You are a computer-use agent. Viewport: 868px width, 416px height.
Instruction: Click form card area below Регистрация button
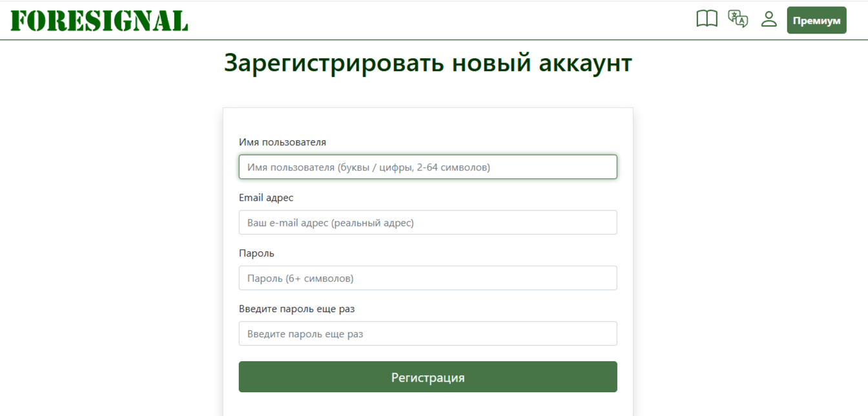(x=428, y=404)
